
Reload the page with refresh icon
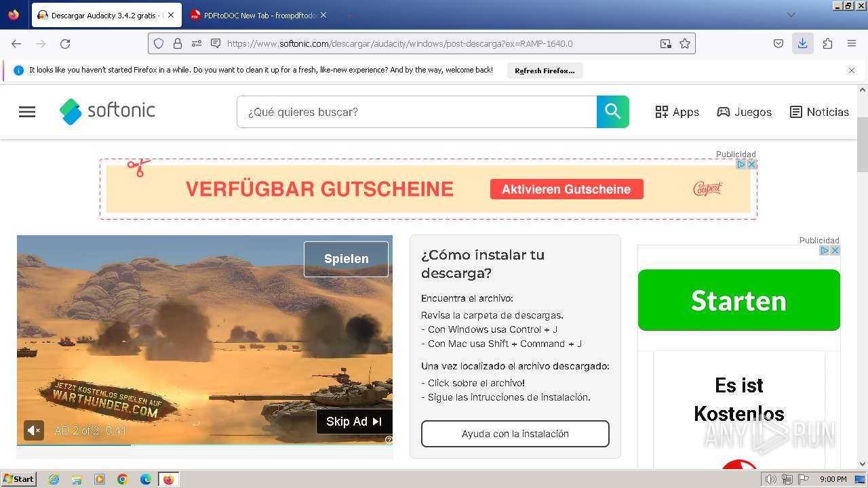tap(65, 43)
